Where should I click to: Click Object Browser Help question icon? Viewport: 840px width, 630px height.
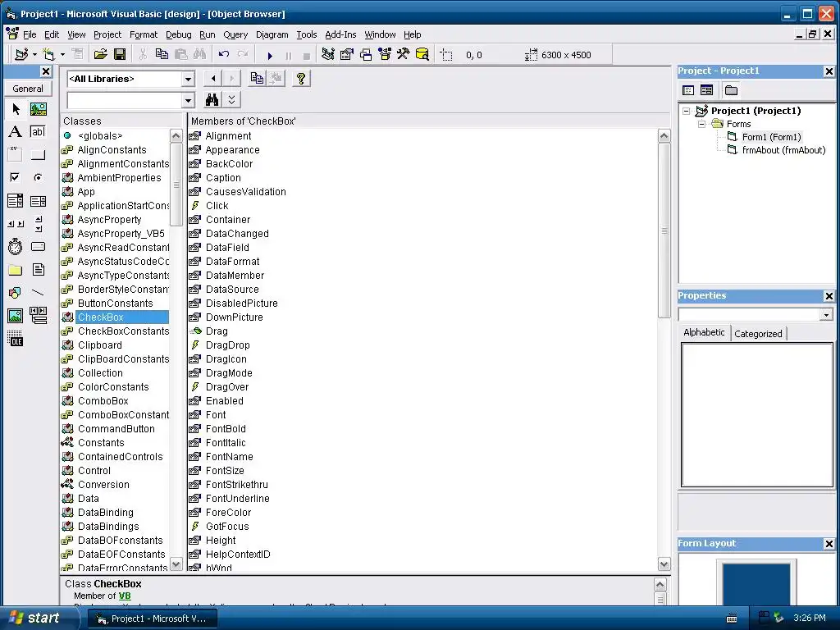coord(301,79)
